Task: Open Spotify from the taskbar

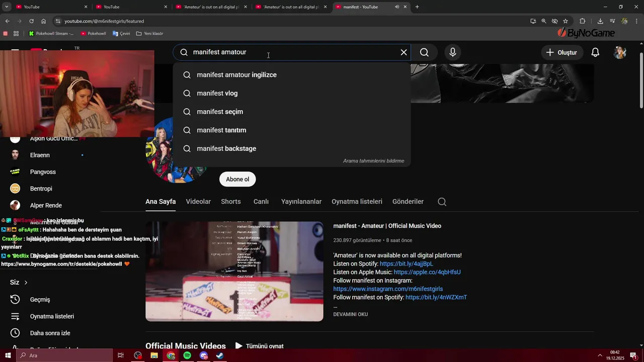Action: (187, 355)
